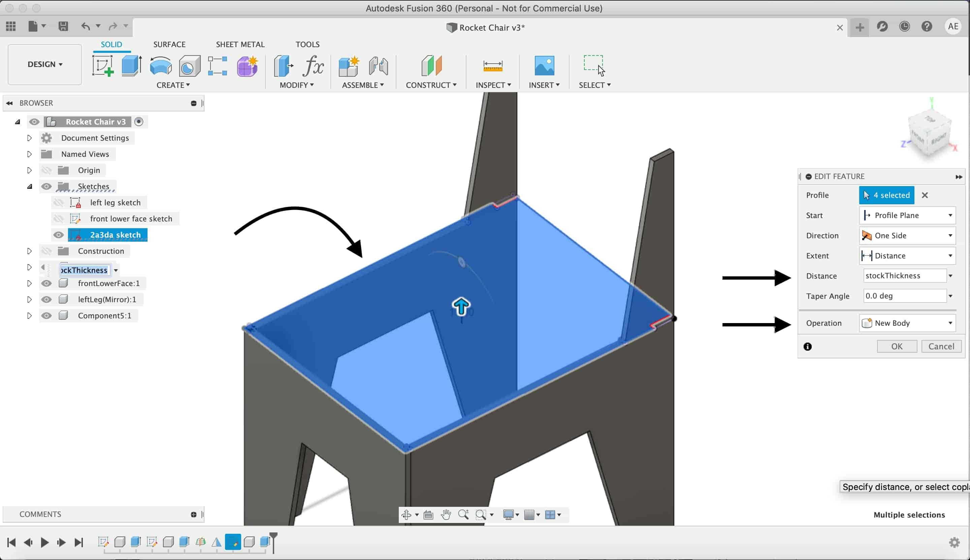The image size is (970, 560).
Task: Click the extensions icon next to new tab
Action: point(882,26)
